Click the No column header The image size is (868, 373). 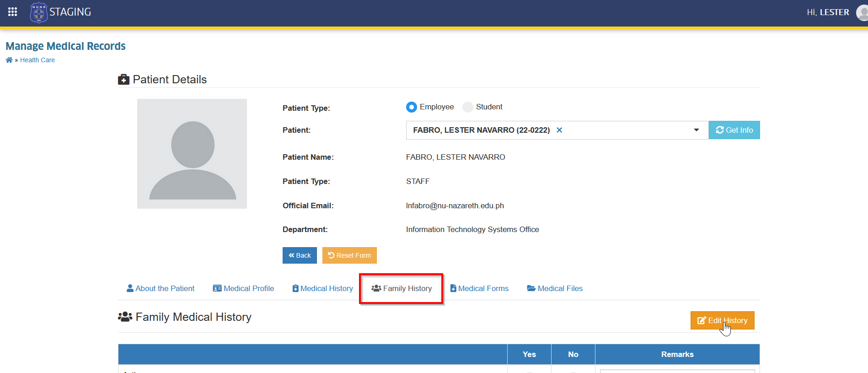pyautogui.click(x=573, y=354)
